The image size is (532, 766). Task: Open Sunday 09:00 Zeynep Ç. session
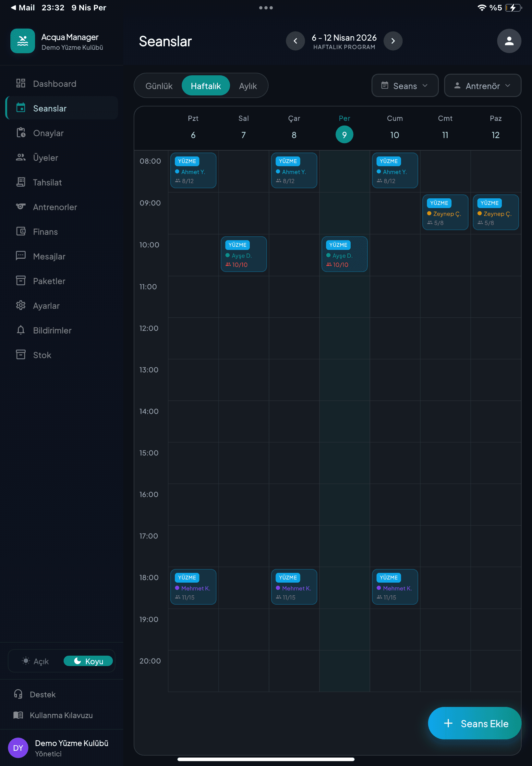[x=496, y=212]
